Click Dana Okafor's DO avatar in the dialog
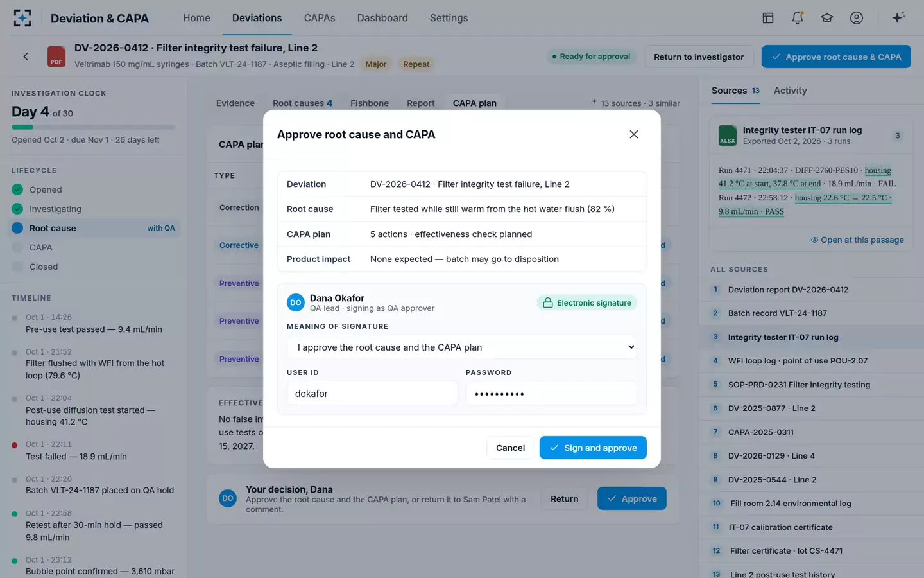This screenshot has height=578, width=924. 296,302
